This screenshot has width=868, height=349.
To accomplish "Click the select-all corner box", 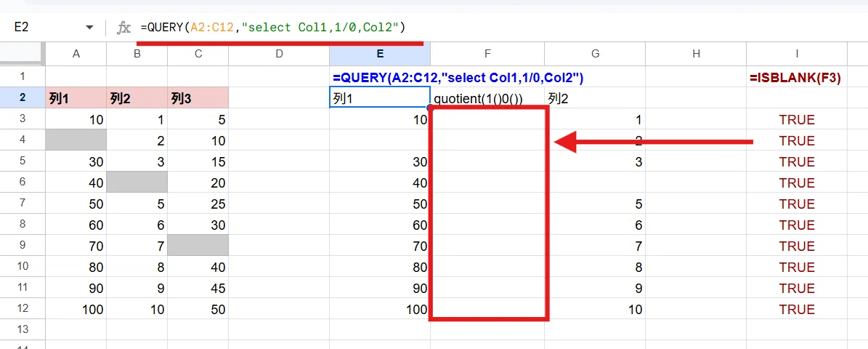I will (x=22, y=53).
